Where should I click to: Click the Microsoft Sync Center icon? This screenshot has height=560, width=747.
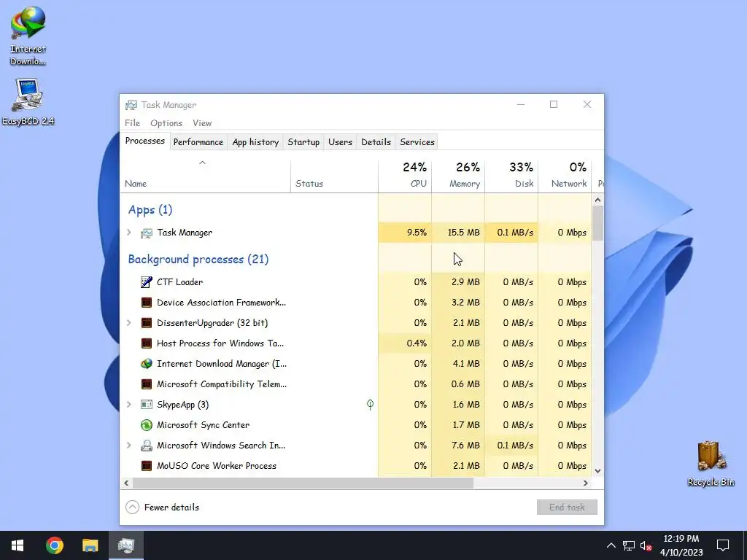point(146,425)
